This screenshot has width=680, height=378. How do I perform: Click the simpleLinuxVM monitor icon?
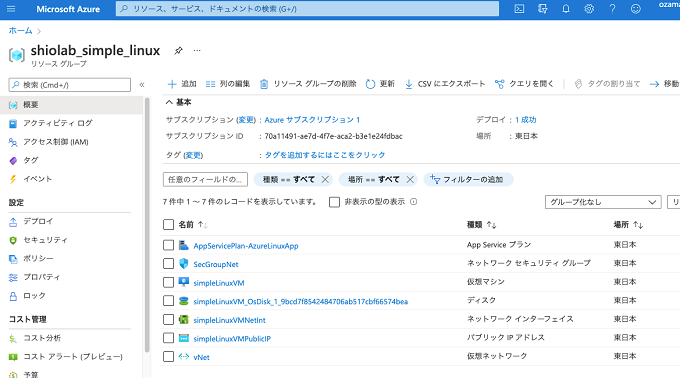coord(184,282)
